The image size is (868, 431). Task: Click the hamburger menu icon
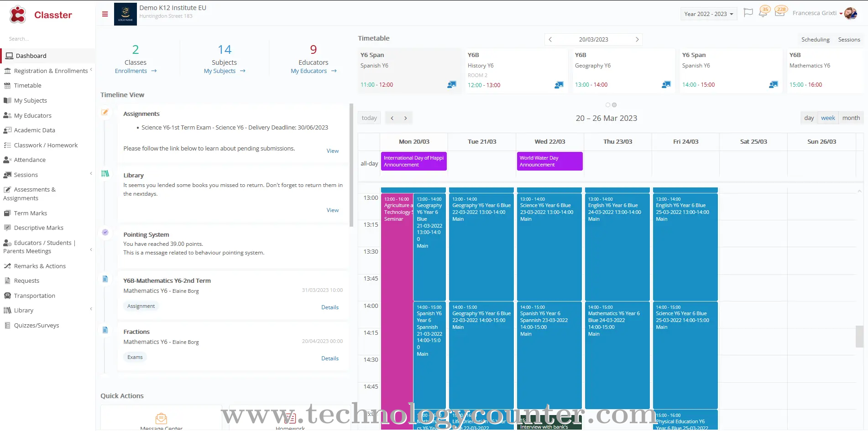pyautogui.click(x=105, y=14)
